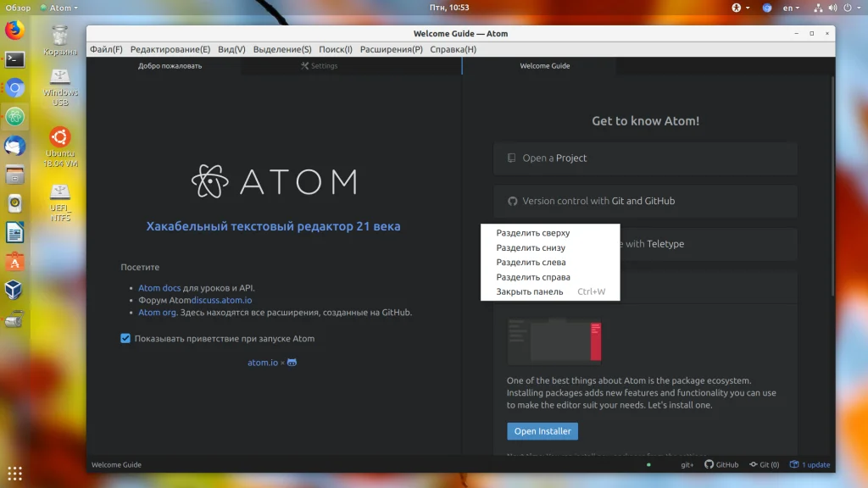Viewport: 868px width, 488px height.
Task: Open Firefox from the dock
Action: 15,30
